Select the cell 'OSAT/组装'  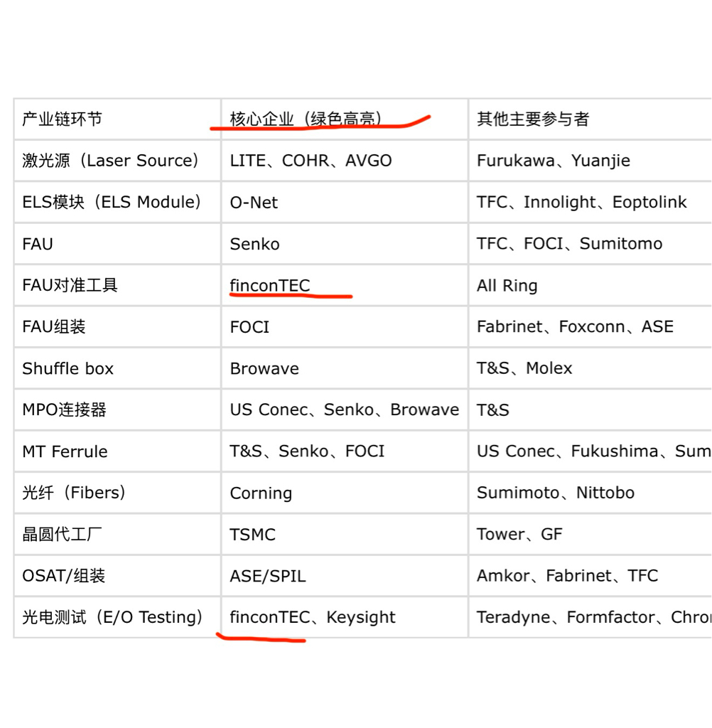[117, 576]
